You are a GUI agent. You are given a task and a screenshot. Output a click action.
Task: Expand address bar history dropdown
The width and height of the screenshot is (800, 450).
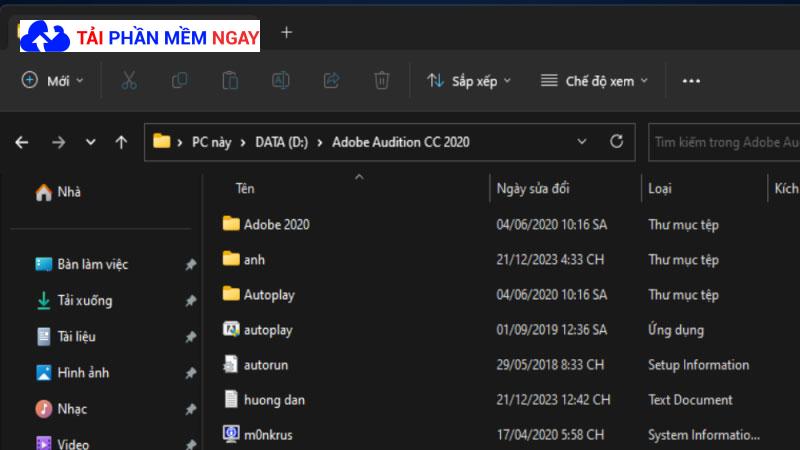(582, 142)
